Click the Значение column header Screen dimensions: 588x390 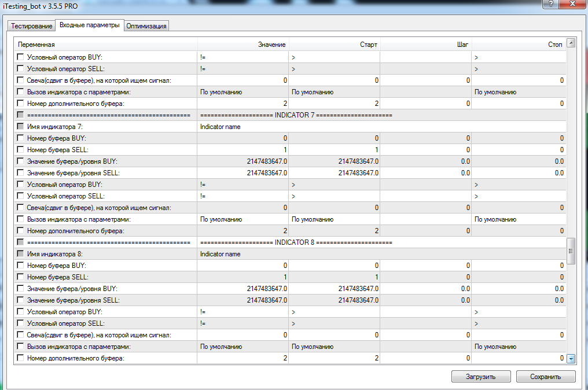click(242, 45)
